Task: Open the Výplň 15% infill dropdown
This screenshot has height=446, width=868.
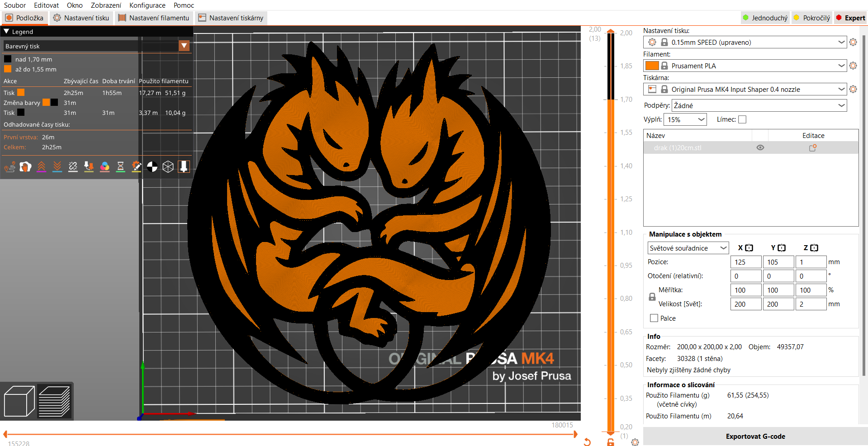Action: click(685, 119)
